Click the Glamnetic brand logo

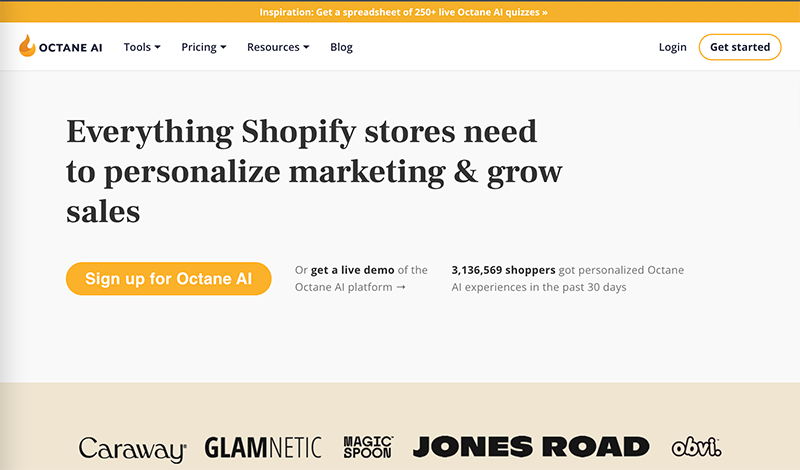coord(264,447)
